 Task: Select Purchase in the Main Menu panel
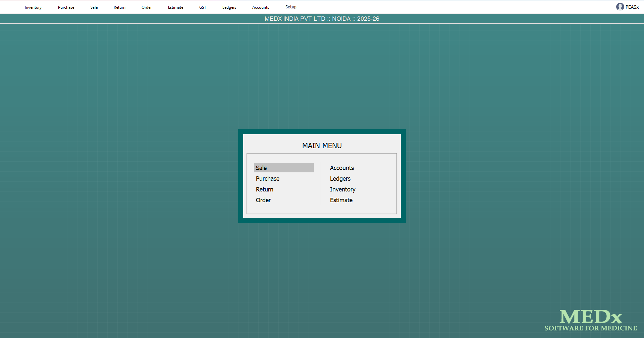268,179
